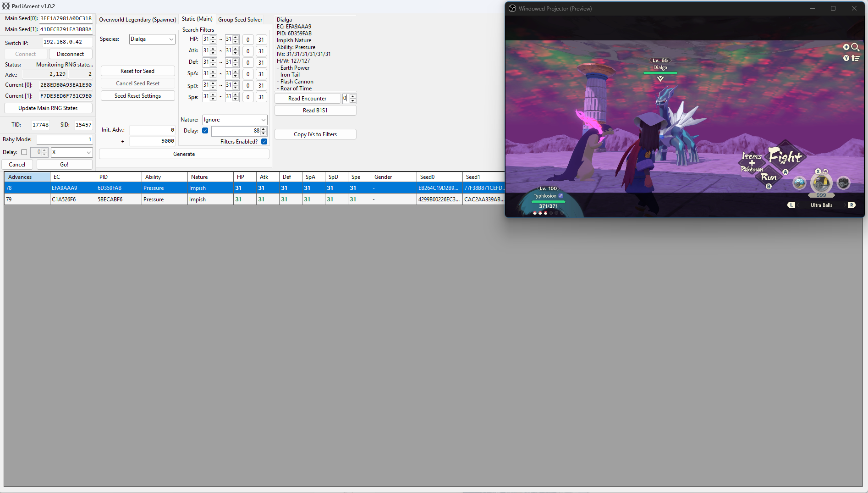
Task: Click the PID cell 5BECABF6
Action: click(119, 199)
